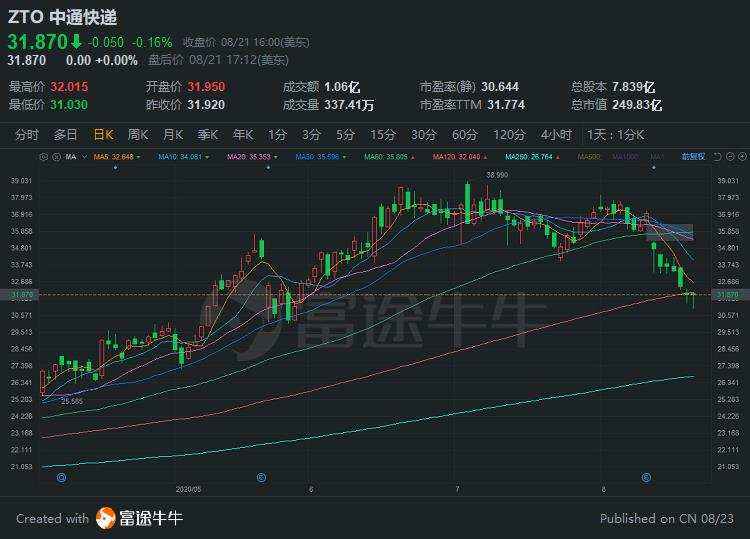Viewport: 750px width, 539px height.
Task: Switch to the 分时 intraday tab
Action: click(27, 135)
